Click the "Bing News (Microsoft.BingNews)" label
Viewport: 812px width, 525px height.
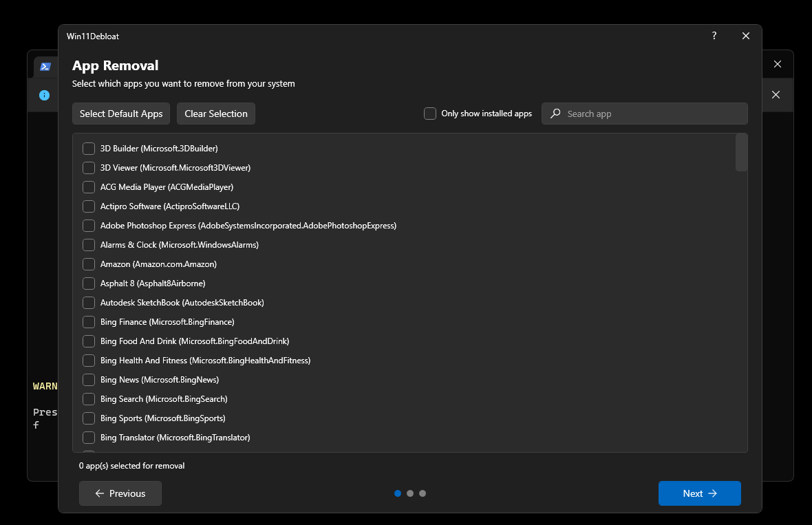pyautogui.click(x=160, y=380)
